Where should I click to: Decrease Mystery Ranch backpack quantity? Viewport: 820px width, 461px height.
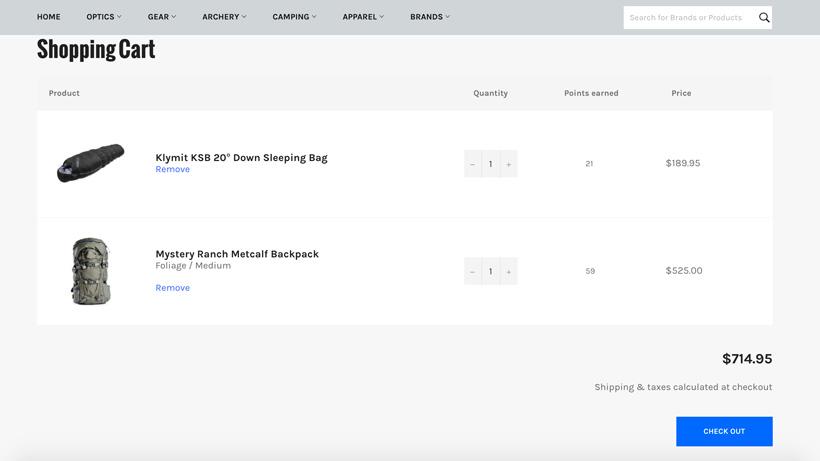472,271
